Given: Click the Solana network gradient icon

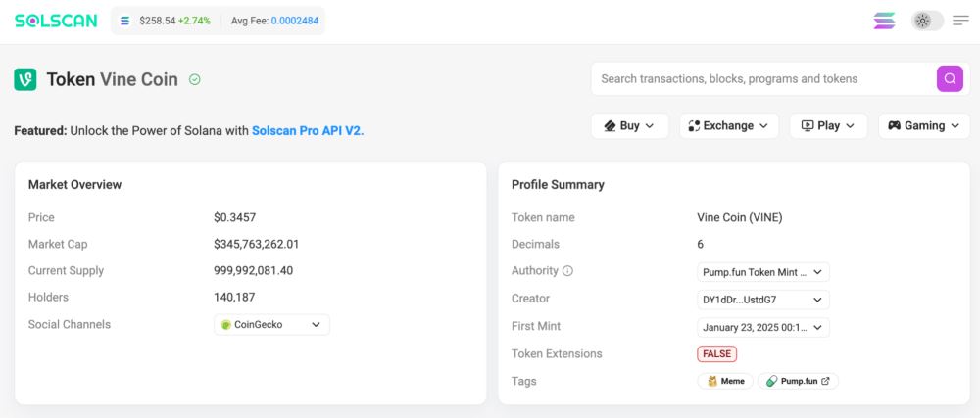Looking at the screenshot, I should tap(884, 22).
